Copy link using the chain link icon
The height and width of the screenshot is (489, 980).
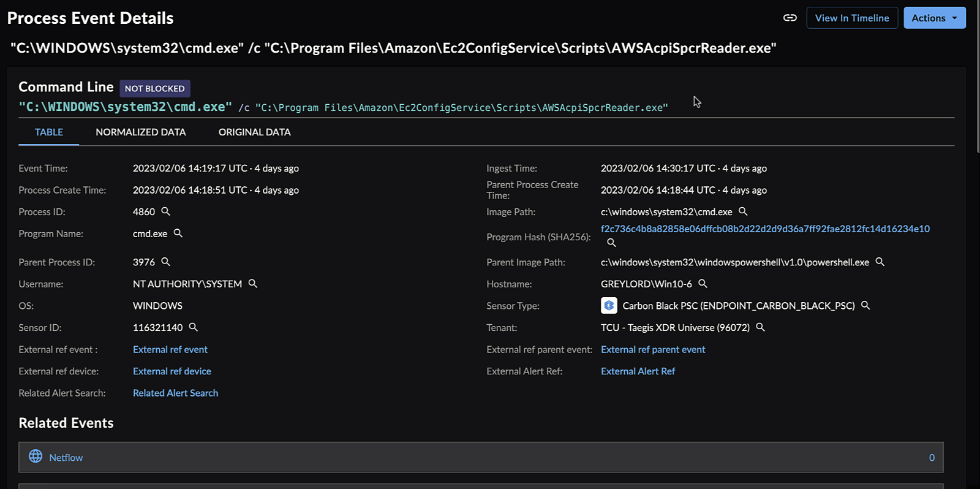(790, 18)
